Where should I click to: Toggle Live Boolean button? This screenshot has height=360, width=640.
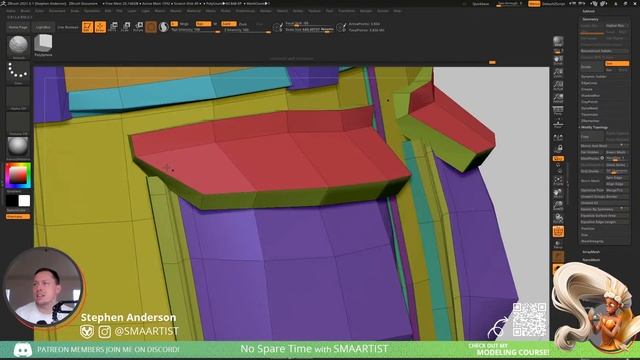[x=68, y=27]
